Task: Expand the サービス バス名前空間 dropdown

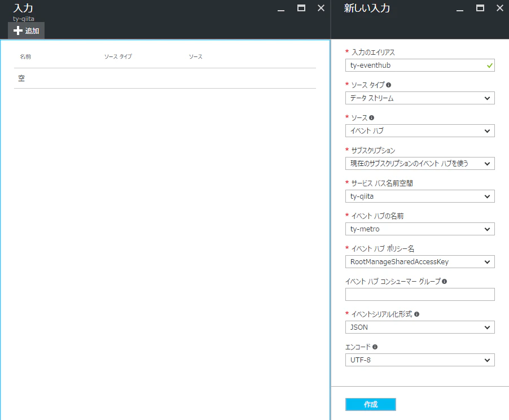Action: [420, 196]
